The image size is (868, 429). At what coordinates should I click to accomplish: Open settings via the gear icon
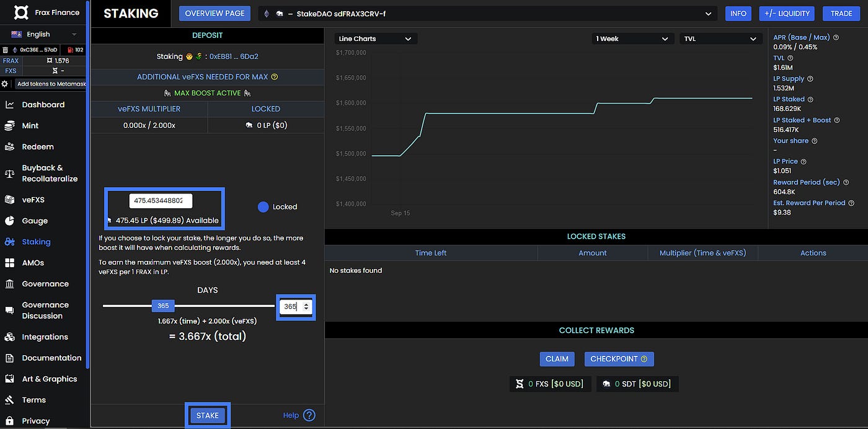point(4,84)
